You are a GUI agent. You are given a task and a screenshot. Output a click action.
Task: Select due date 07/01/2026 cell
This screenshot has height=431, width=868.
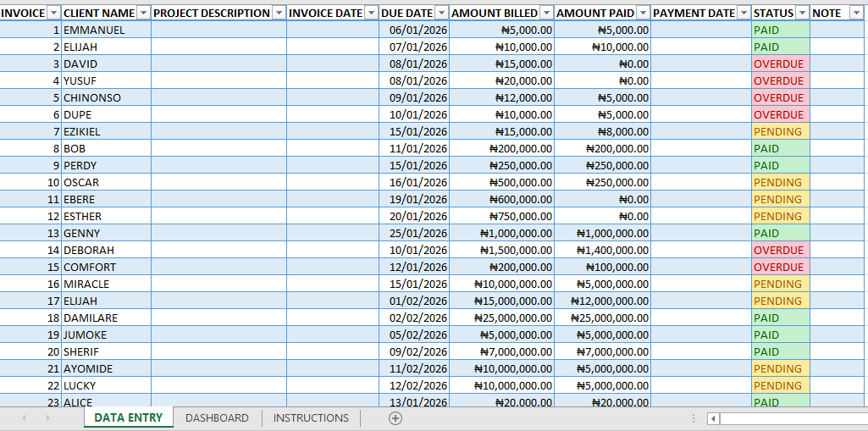[x=414, y=47]
